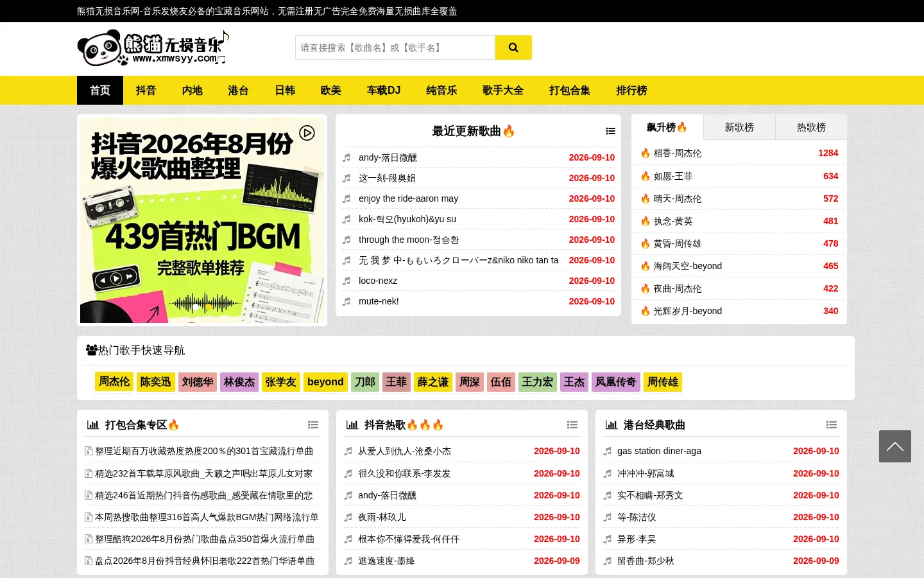Open the 欧美 navigation item
Screen dimensions: 924x578
(331, 90)
